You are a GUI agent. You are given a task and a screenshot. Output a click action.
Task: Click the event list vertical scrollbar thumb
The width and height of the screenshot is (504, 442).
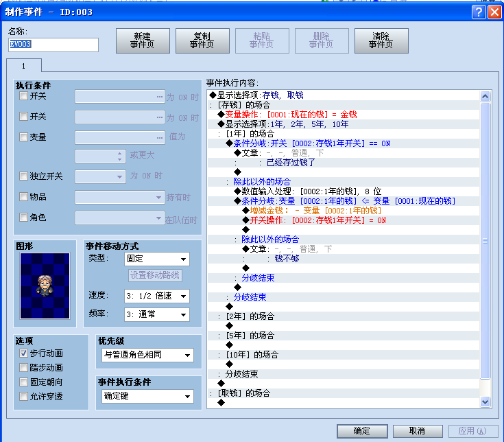click(x=485, y=241)
